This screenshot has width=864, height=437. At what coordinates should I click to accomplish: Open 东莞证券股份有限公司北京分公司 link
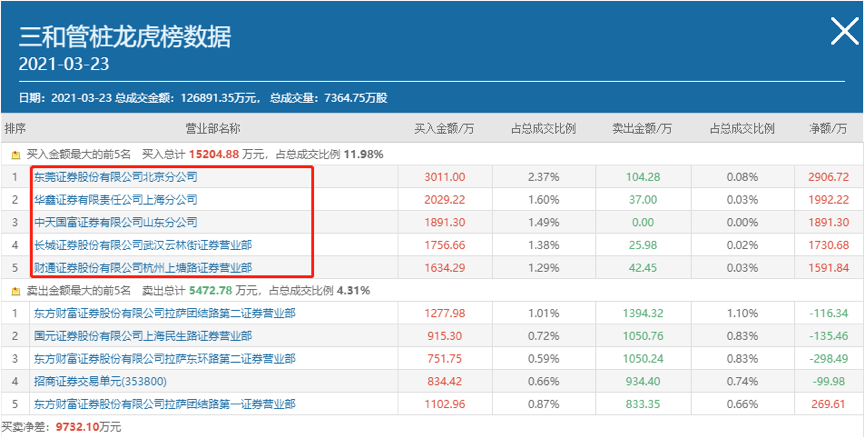[x=116, y=177]
